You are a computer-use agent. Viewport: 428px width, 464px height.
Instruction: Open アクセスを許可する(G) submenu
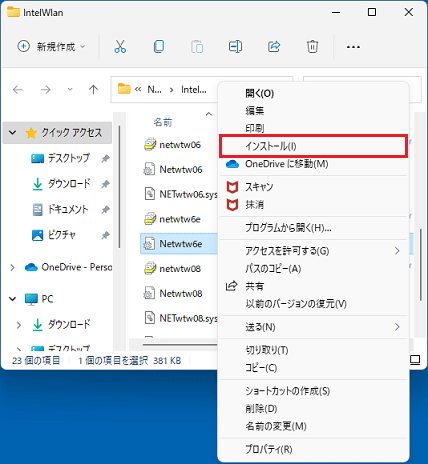click(x=313, y=251)
